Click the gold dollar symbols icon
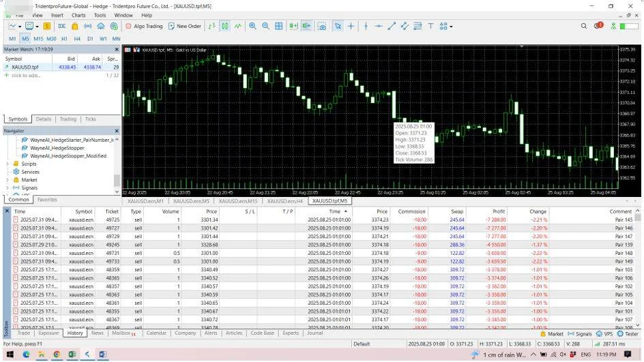 click(47, 26)
